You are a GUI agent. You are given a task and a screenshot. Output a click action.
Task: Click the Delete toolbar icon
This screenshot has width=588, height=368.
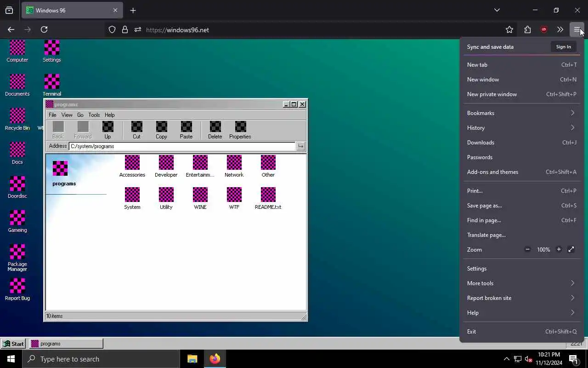point(215,130)
